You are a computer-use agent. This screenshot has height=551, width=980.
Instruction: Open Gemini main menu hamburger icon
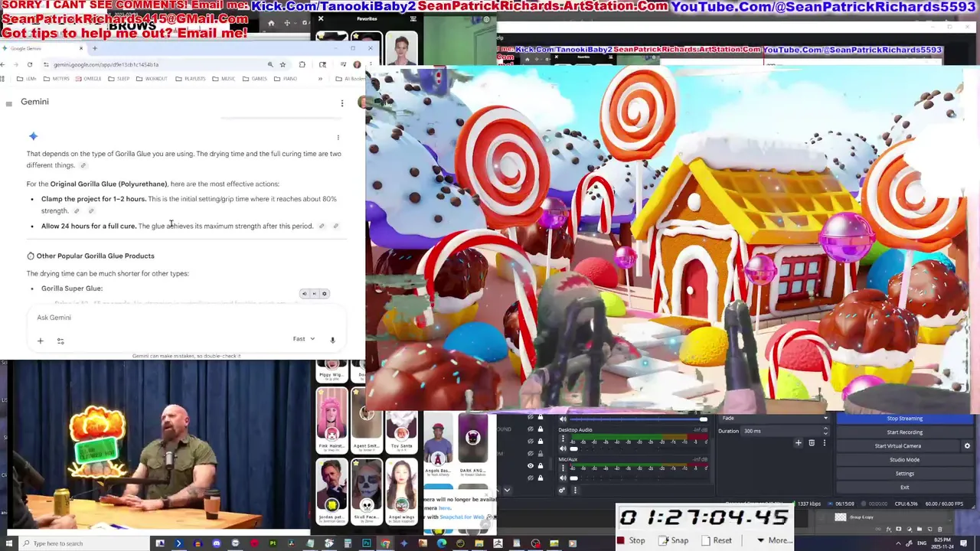[9, 103]
